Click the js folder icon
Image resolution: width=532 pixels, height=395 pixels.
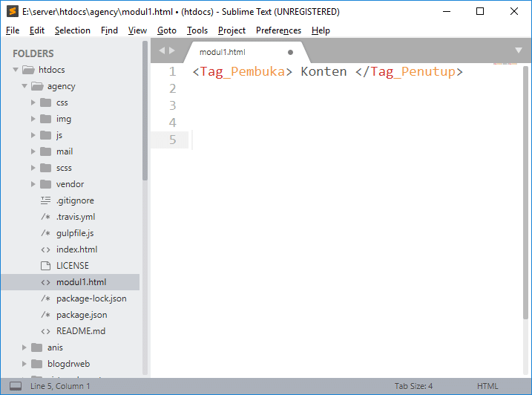[45, 135]
